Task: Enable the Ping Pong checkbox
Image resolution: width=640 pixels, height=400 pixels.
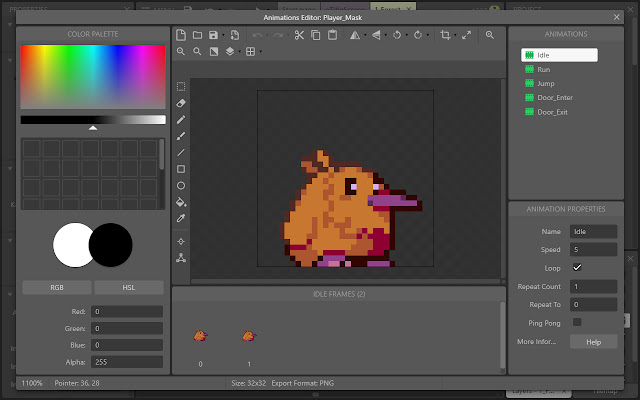Action: coord(577,322)
